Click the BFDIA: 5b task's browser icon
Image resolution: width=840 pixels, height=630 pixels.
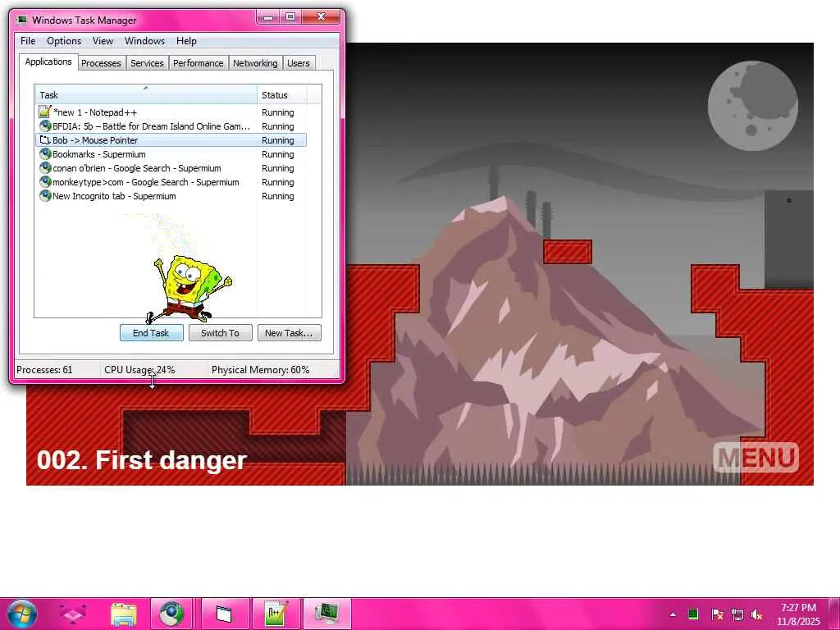[45, 126]
